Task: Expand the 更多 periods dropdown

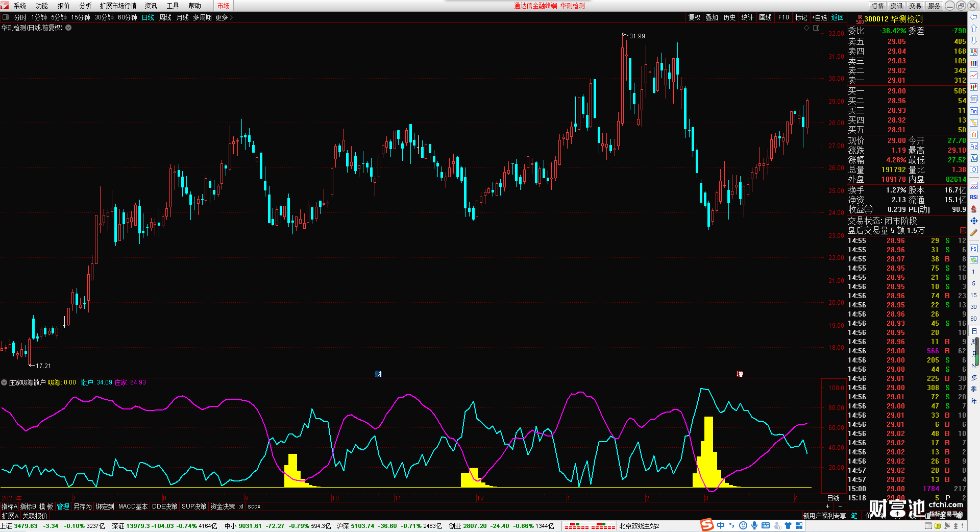Action: pos(224,17)
